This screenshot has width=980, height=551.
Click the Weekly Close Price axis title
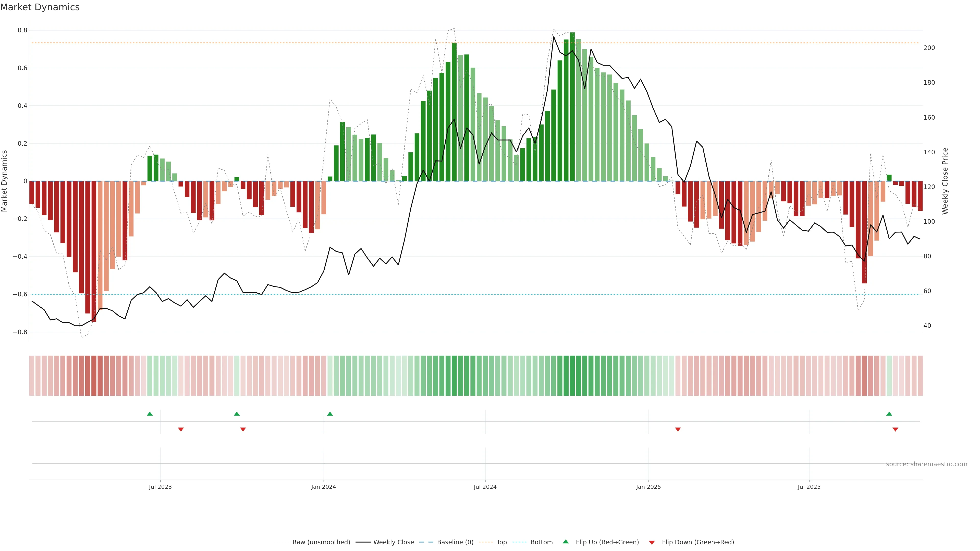tap(945, 181)
